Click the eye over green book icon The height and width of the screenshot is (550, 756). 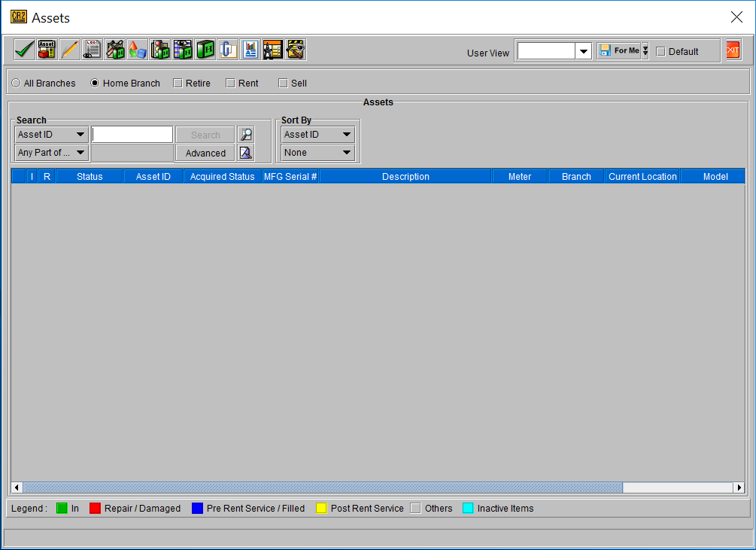pos(183,50)
